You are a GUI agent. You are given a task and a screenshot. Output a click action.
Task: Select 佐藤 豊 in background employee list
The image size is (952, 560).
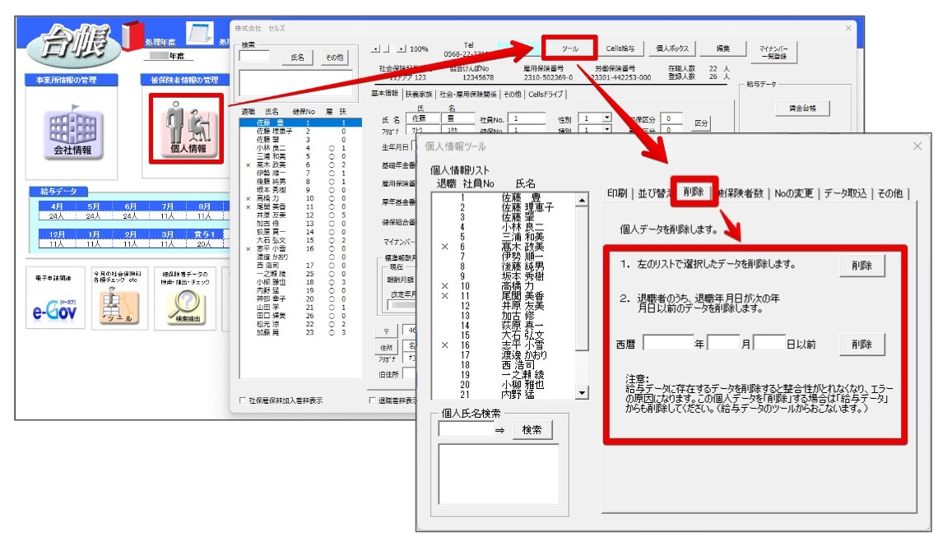(x=300, y=123)
